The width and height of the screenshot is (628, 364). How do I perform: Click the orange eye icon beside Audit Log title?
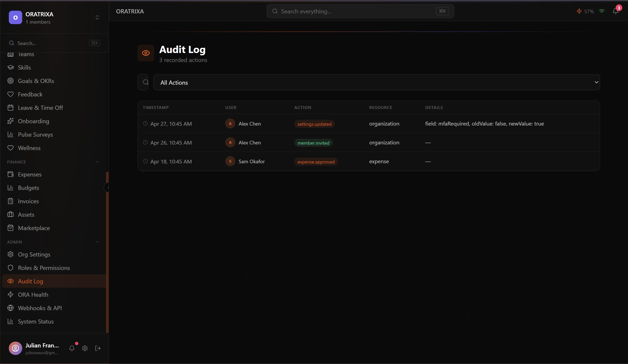(146, 53)
